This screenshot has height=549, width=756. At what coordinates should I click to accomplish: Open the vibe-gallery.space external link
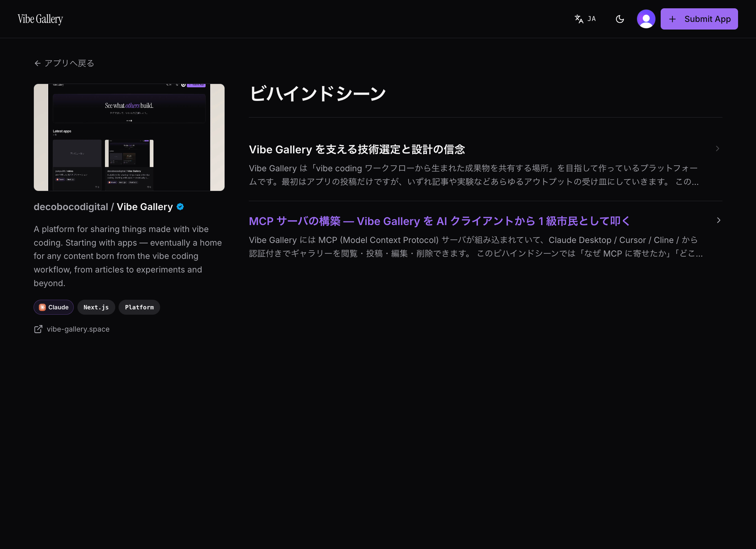click(78, 329)
